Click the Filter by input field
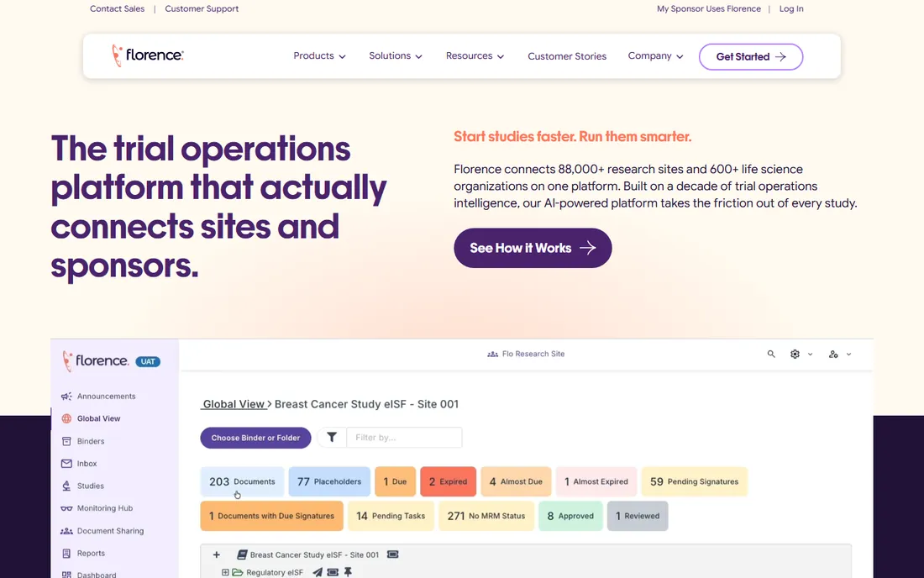Screen dimensions: 924x578 tap(404, 437)
